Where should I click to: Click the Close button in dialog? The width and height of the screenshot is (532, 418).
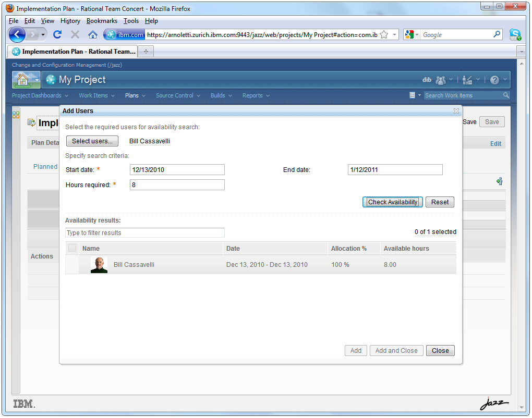440,351
